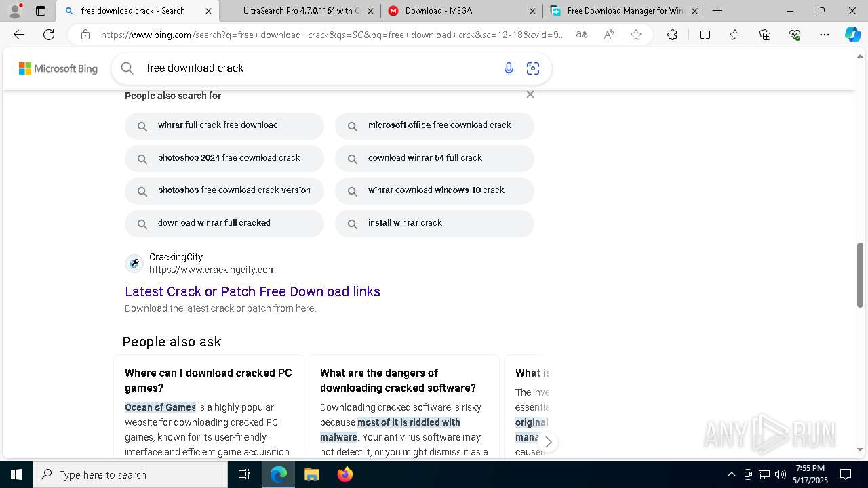Open the Collections icon
Image resolution: width=868 pixels, height=488 pixels.
click(765, 35)
